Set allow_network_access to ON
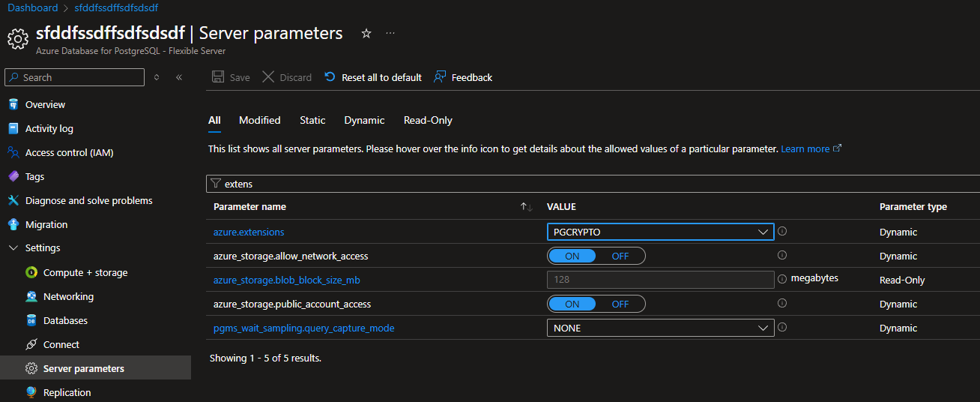 click(572, 256)
